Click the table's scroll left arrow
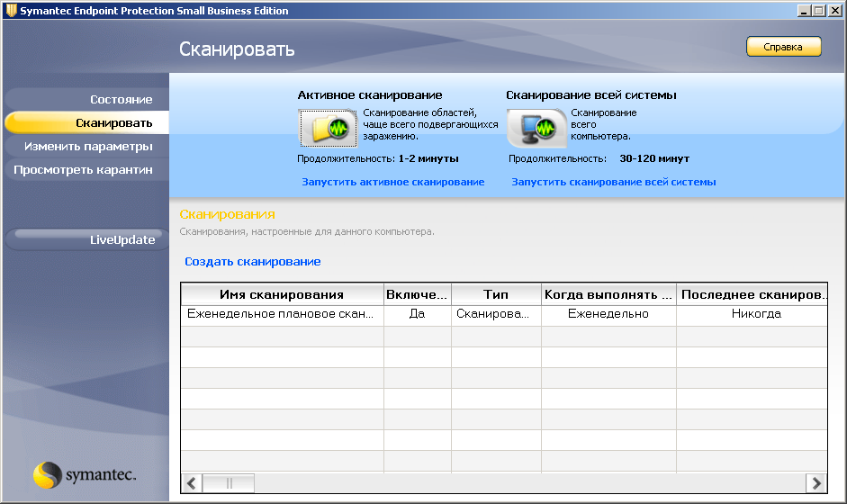Screen dimensions: 847x504 (192, 483)
